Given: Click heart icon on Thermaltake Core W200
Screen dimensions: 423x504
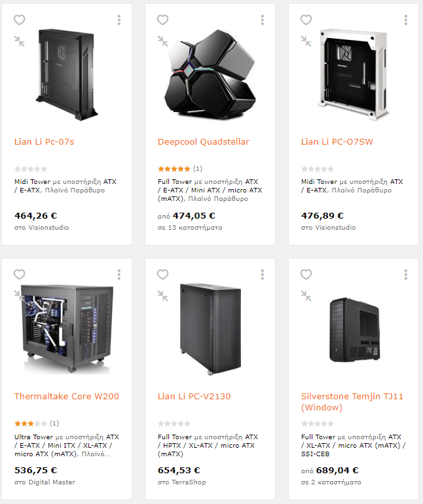Looking at the screenshot, I should tap(19, 274).
